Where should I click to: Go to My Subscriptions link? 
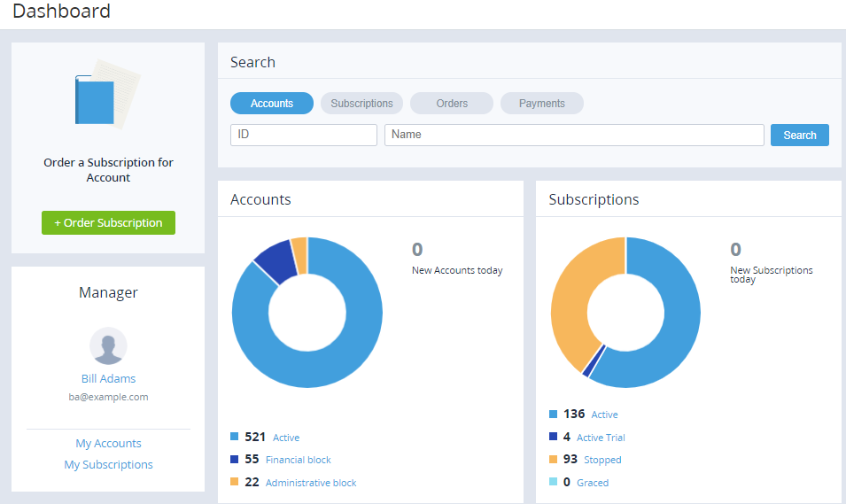click(108, 465)
